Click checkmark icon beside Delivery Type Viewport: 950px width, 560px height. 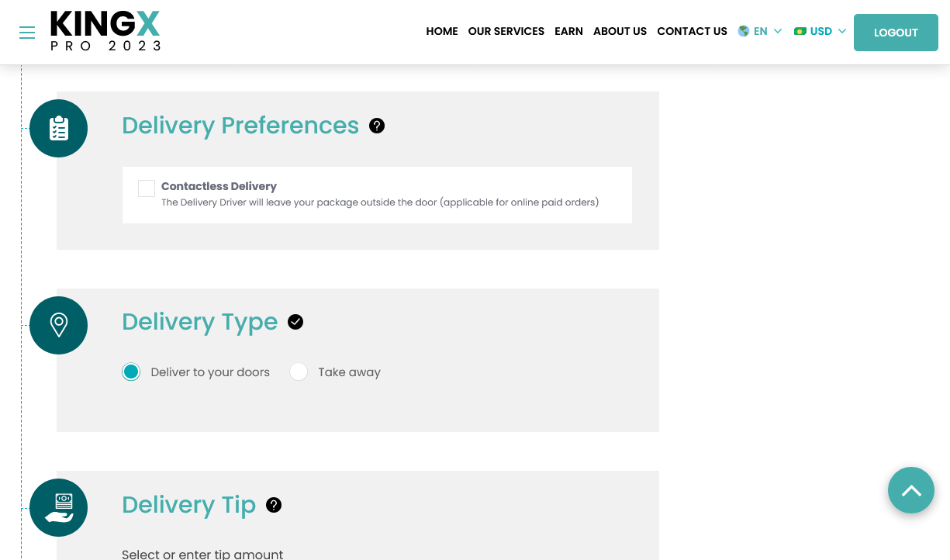tap(295, 322)
